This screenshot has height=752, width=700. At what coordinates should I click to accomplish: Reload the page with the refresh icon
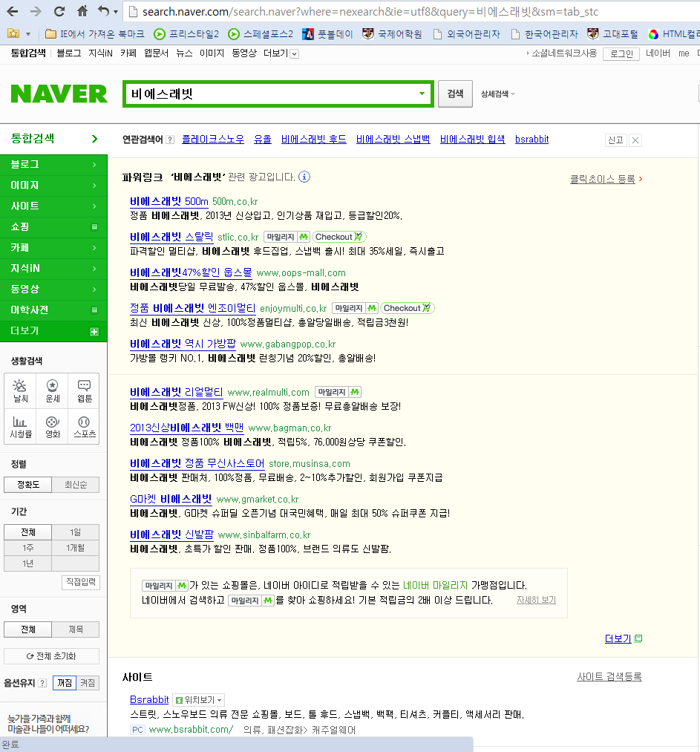(x=59, y=12)
